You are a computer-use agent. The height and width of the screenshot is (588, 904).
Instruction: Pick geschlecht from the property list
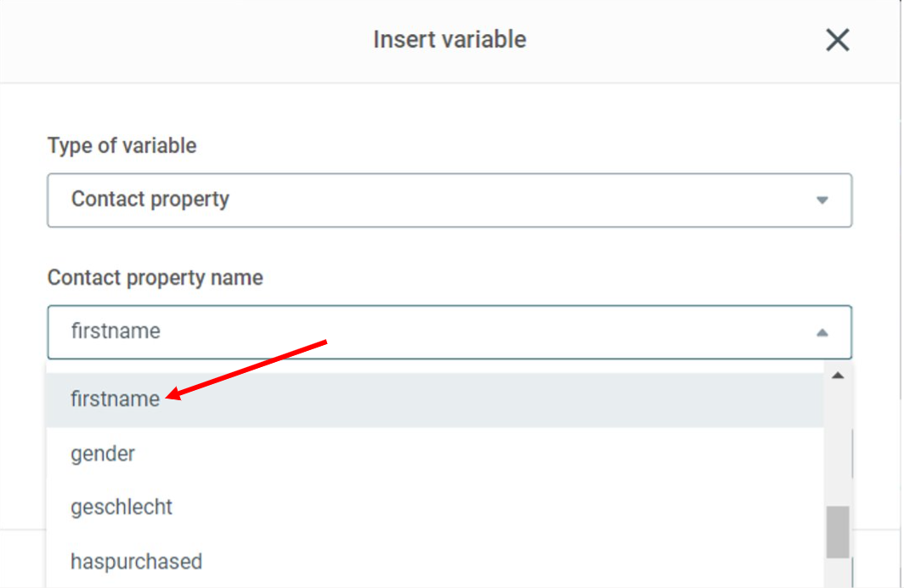pyautogui.click(x=121, y=507)
